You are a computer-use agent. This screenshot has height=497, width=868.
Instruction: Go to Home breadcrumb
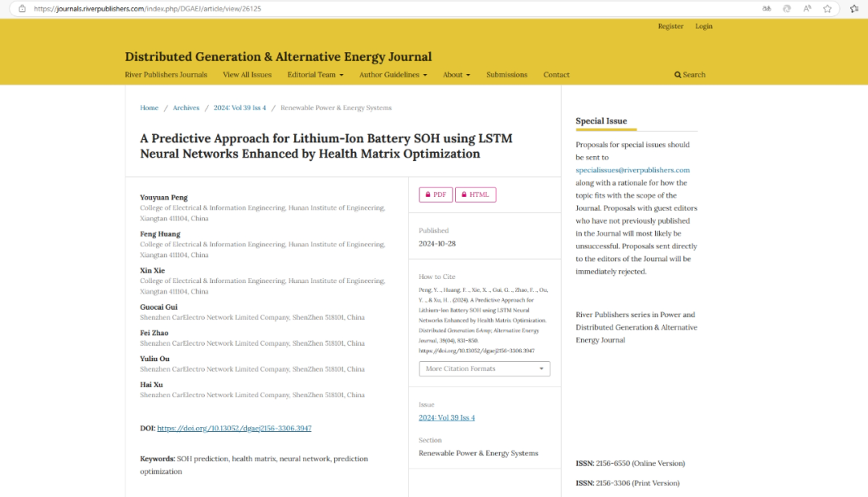tap(149, 108)
